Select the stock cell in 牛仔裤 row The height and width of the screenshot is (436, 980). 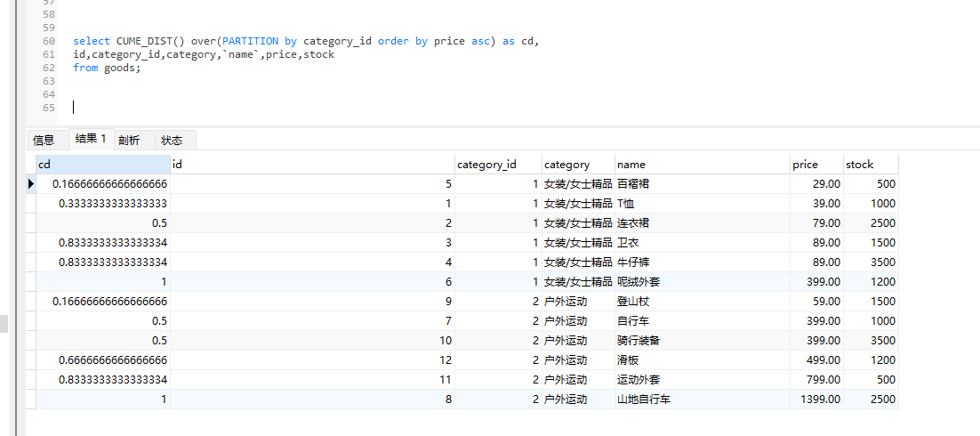871,262
